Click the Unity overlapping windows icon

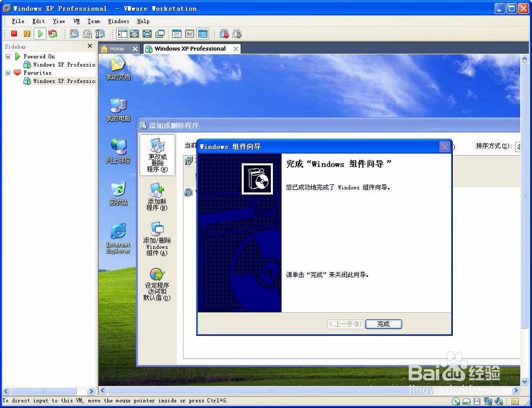point(160,34)
